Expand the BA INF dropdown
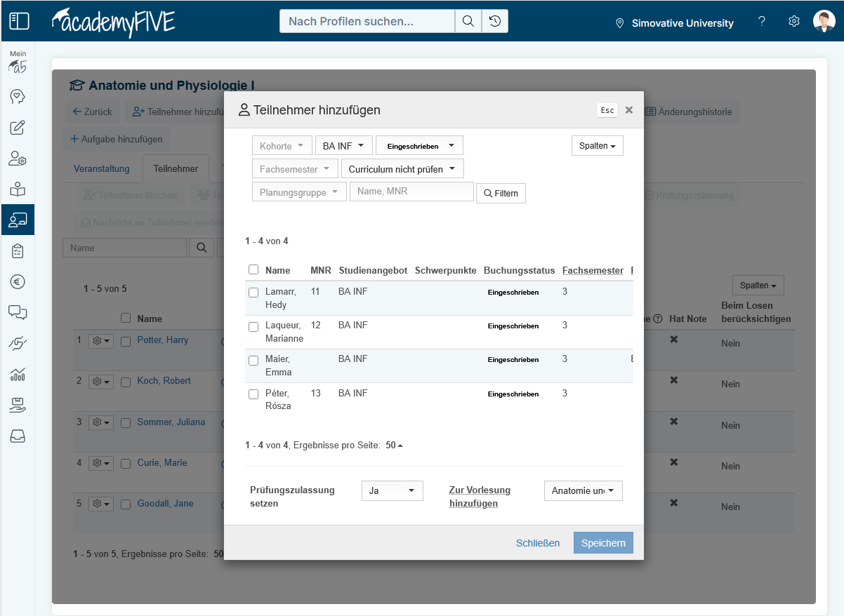The image size is (844, 616). 343,146
